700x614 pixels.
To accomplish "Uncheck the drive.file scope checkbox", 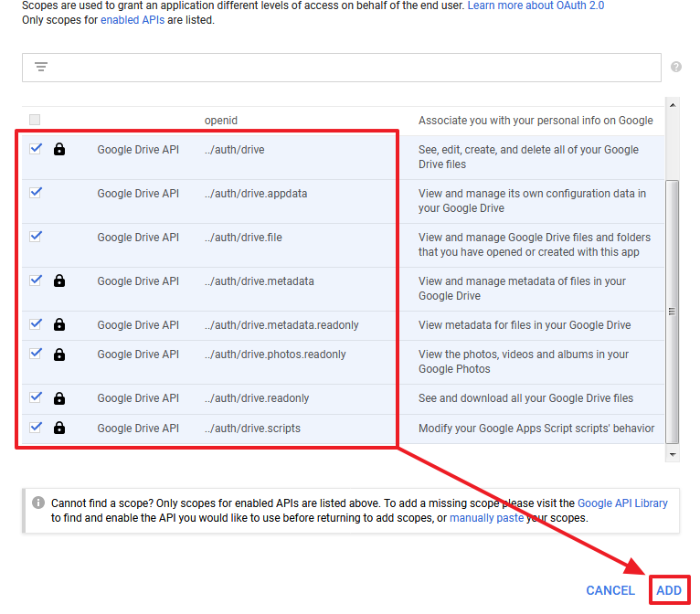I will [x=36, y=236].
